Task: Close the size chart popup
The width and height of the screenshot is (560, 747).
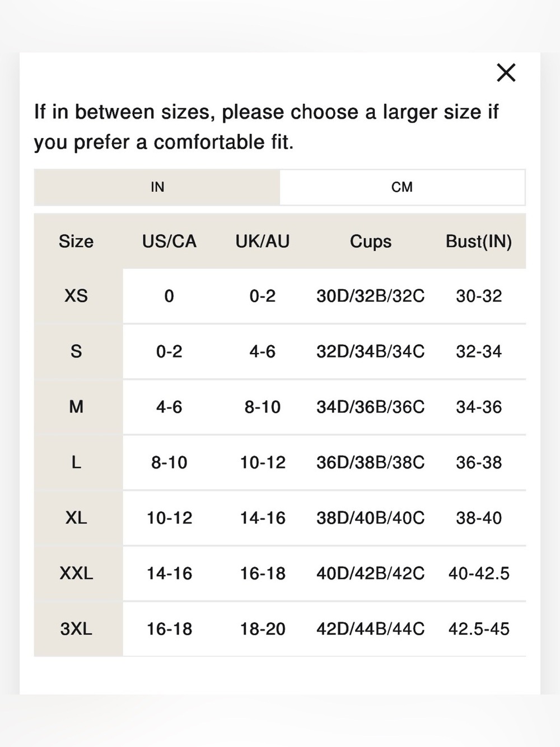Action: (x=506, y=72)
